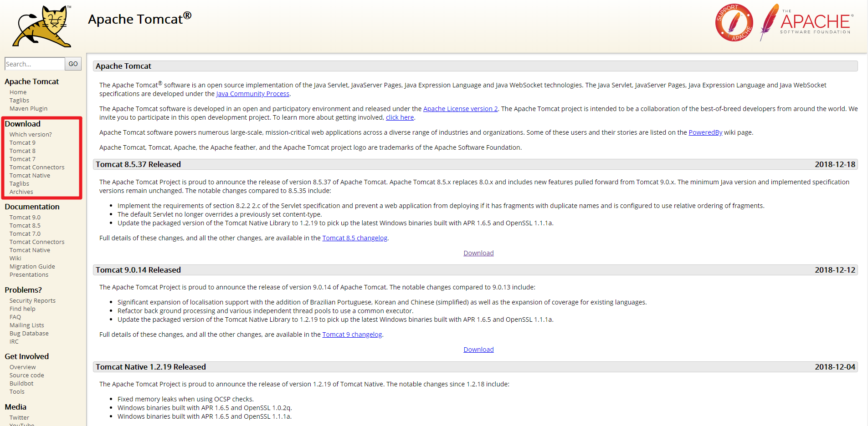Screen dimensions: 868x426
Task: Go to Tomcat 9 download page
Action: click(22, 142)
